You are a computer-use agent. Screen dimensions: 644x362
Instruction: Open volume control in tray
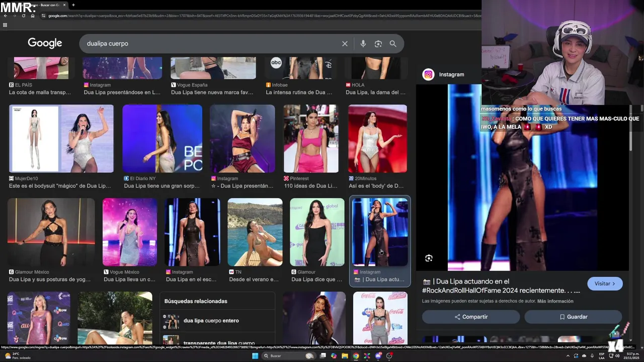(x=617, y=356)
